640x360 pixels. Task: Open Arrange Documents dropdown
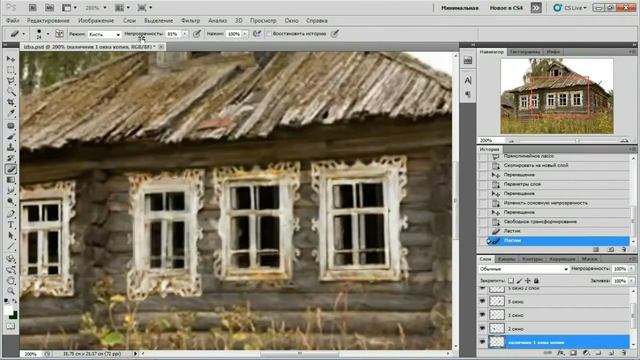pyautogui.click(x=122, y=8)
